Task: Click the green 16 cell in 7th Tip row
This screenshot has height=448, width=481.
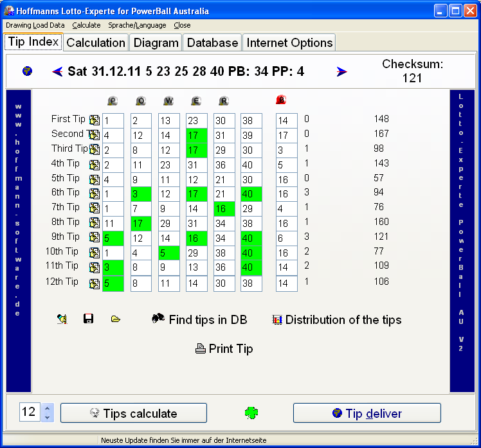Action: 224,209
